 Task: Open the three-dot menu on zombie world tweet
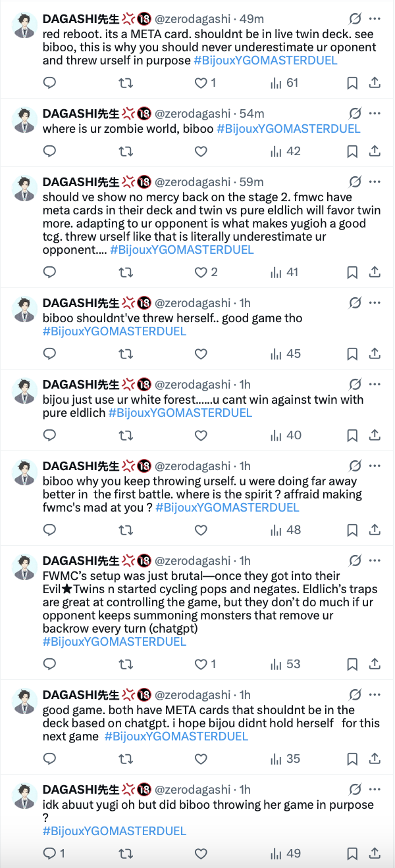375,113
